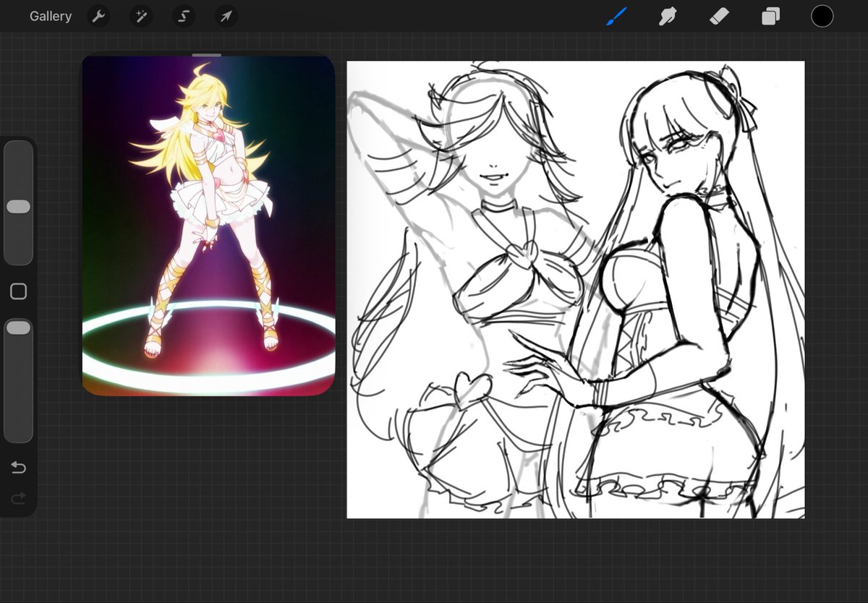The height and width of the screenshot is (603, 868).
Task: Open the Actions wrench menu
Action: [x=98, y=16]
